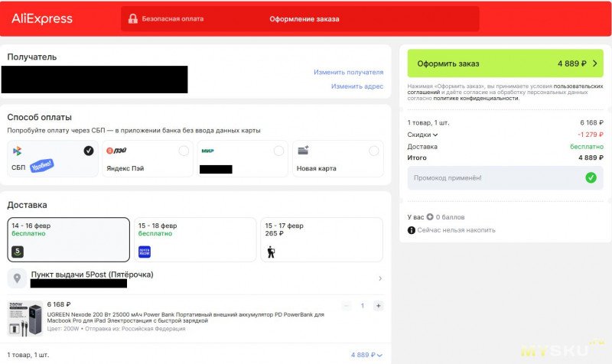Click the info icon beside points notice

[x=411, y=229]
